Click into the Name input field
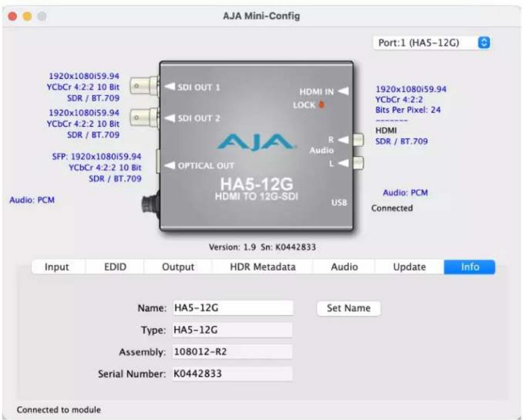 click(x=233, y=308)
